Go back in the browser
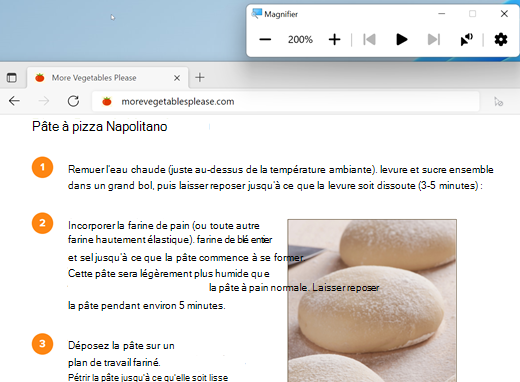Image resolution: width=520 pixels, height=382 pixels. coord(14,101)
